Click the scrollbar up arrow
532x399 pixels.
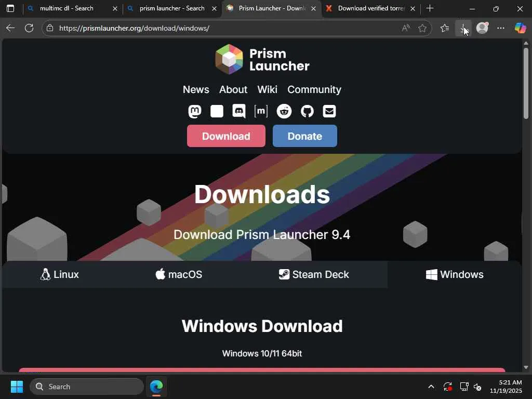click(x=526, y=43)
